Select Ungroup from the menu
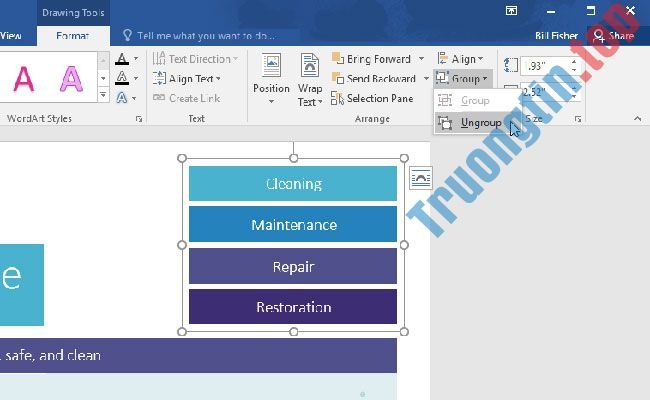This screenshot has width=650, height=400. 471,123
